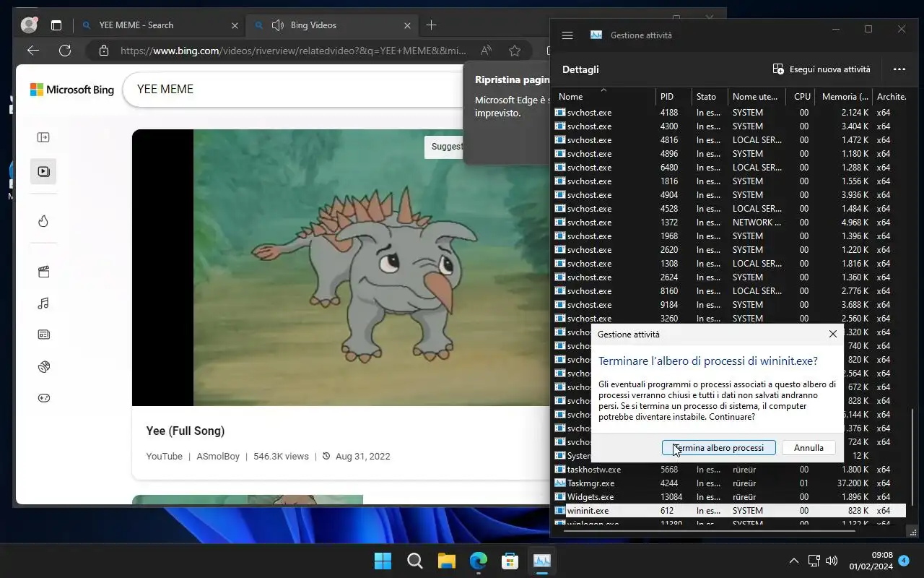Viewport: 924px width, 578px height.
Task: Open news sidebar icon
Action: (43, 335)
